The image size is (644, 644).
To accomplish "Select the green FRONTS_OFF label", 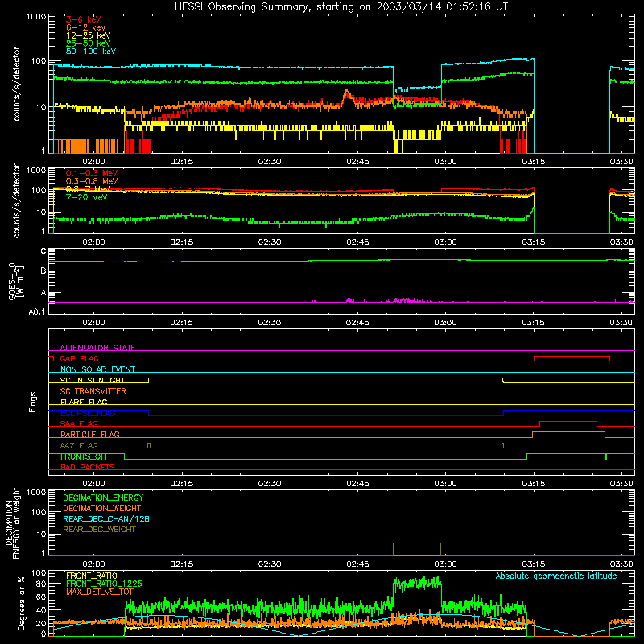I will (x=85, y=456).
